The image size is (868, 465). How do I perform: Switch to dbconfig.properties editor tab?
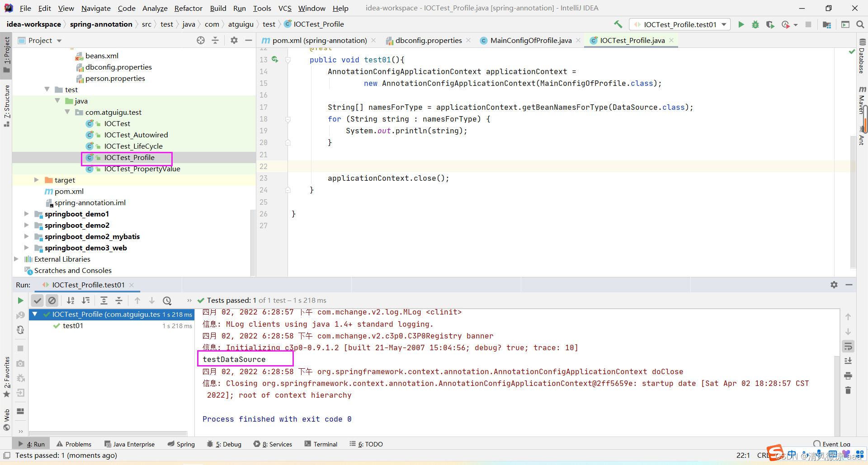[x=428, y=40]
